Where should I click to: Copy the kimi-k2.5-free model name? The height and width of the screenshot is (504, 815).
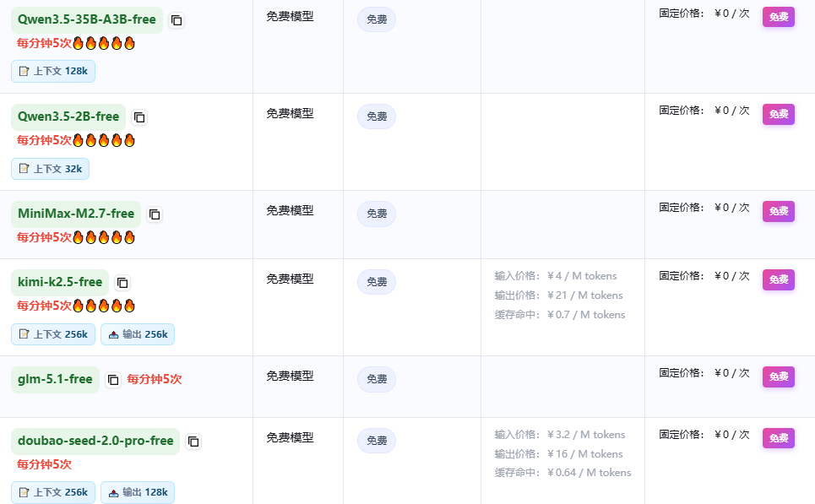tap(122, 283)
